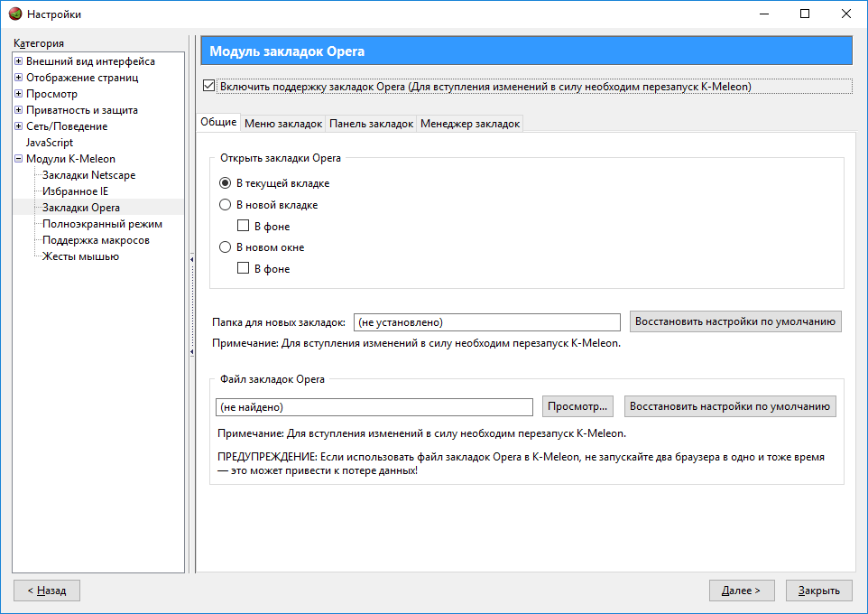Restore default folder for new bookmarks

coord(735,321)
